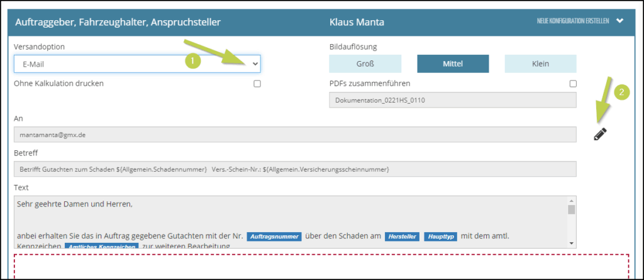Choose Mittel Bildauflösung option
Viewport: 644px width, 280px height.
[453, 64]
